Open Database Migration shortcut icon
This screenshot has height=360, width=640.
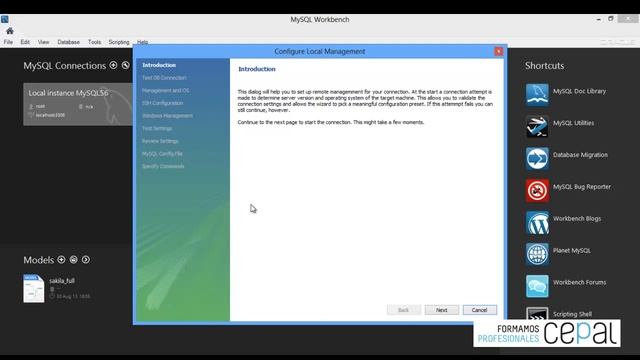[x=537, y=158]
